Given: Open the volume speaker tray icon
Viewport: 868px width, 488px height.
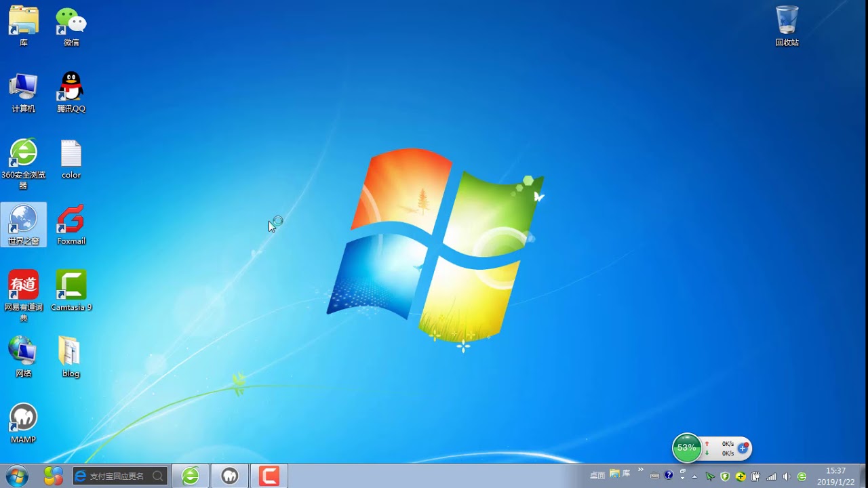Looking at the screenshot, I should (787, 476).
